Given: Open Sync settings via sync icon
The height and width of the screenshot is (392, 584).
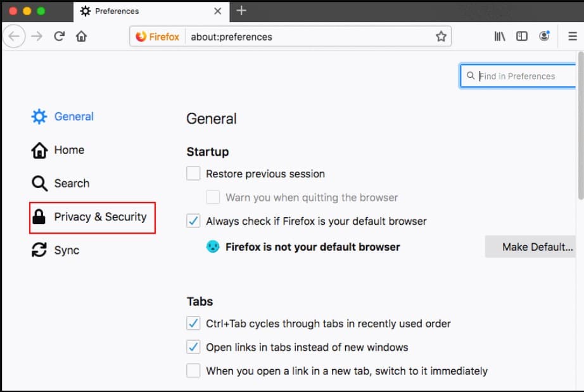Looking at the screenshot, I should click(x=39, y=250).
